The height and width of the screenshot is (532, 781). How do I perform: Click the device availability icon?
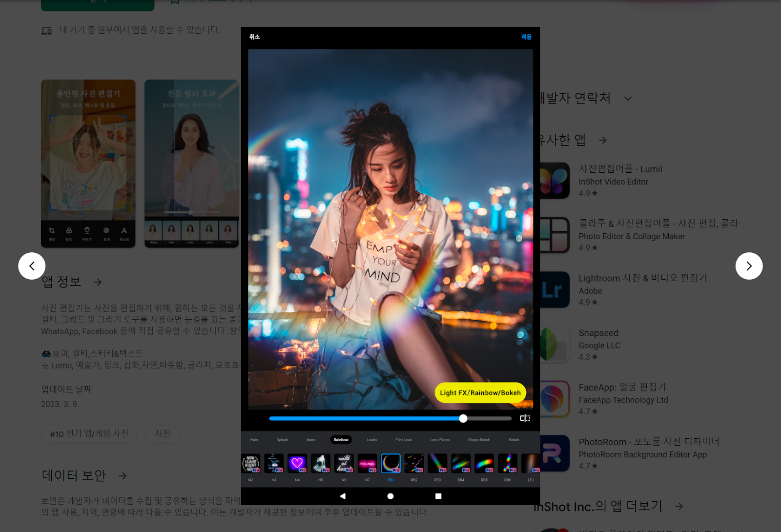(x=46, y=31)
